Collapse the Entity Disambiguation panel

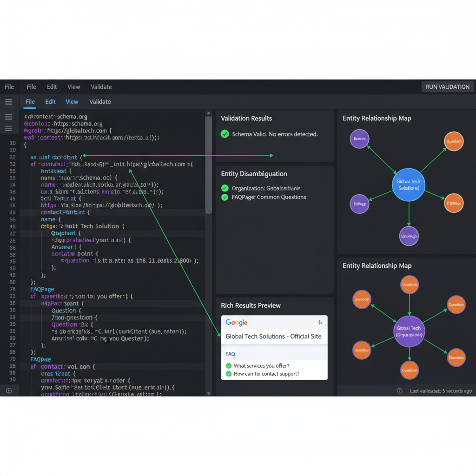tap(253, 173)
